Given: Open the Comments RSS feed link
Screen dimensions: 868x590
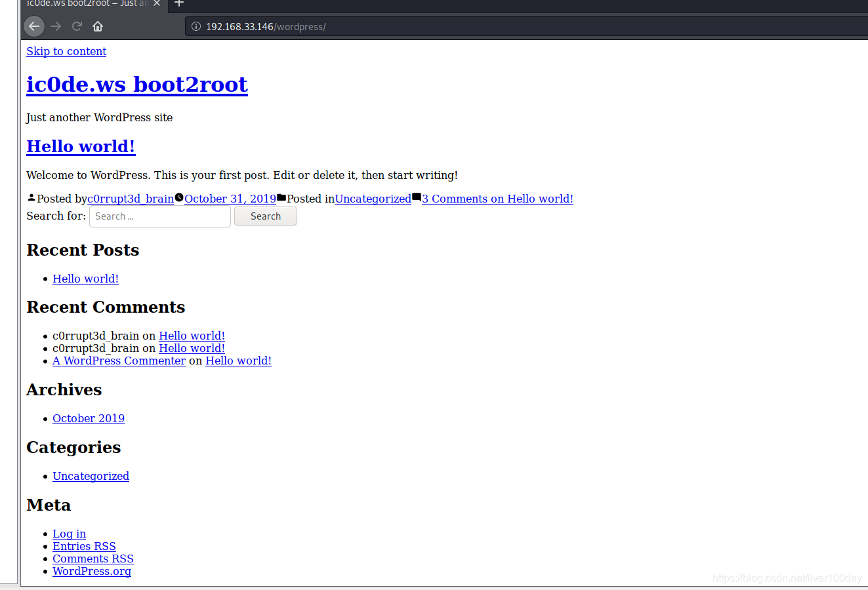Looking at the screenshot, I should tap(93, 559).
